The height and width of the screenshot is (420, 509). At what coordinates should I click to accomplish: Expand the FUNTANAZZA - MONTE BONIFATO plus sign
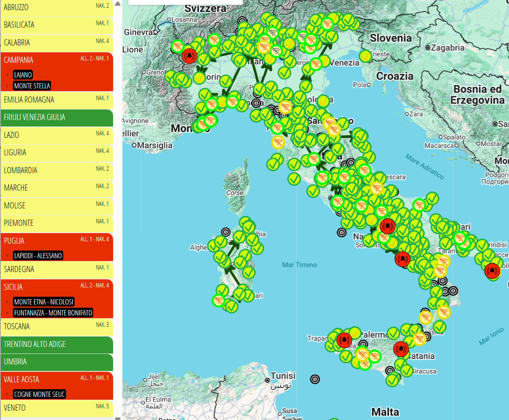(7, 313)
